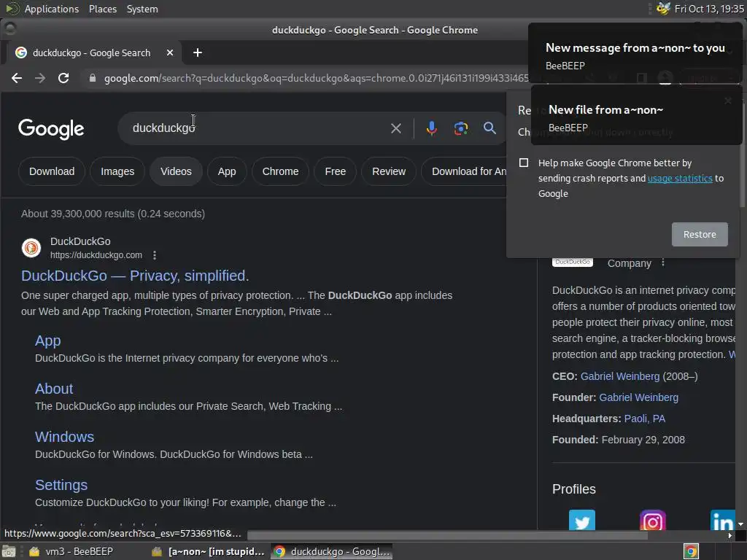Enable sending crash reports checkbox

point(524,163)
